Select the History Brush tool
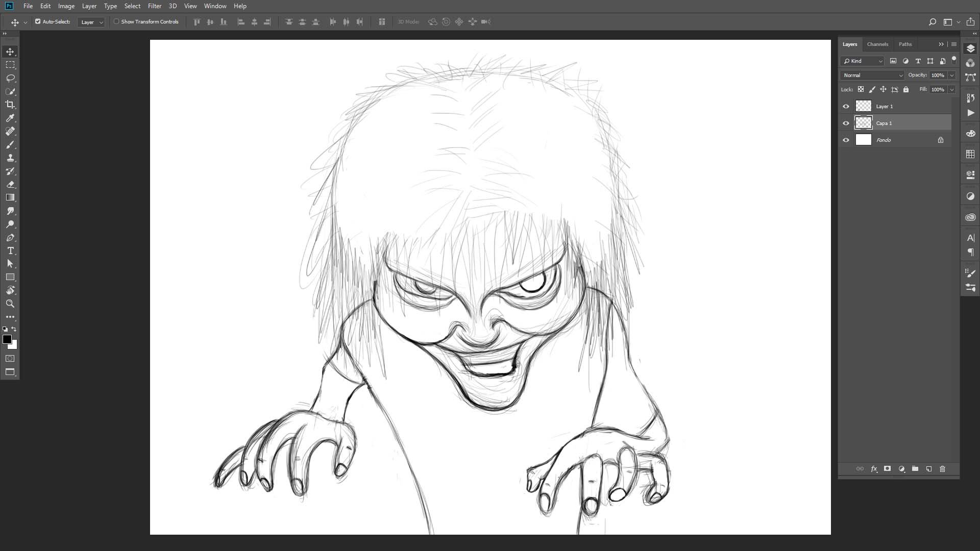 10,171
